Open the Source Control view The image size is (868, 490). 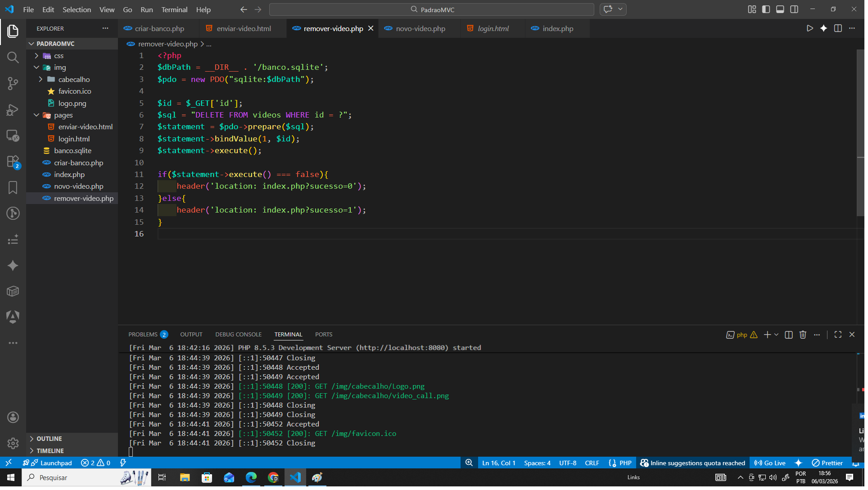tap(13, 84)
